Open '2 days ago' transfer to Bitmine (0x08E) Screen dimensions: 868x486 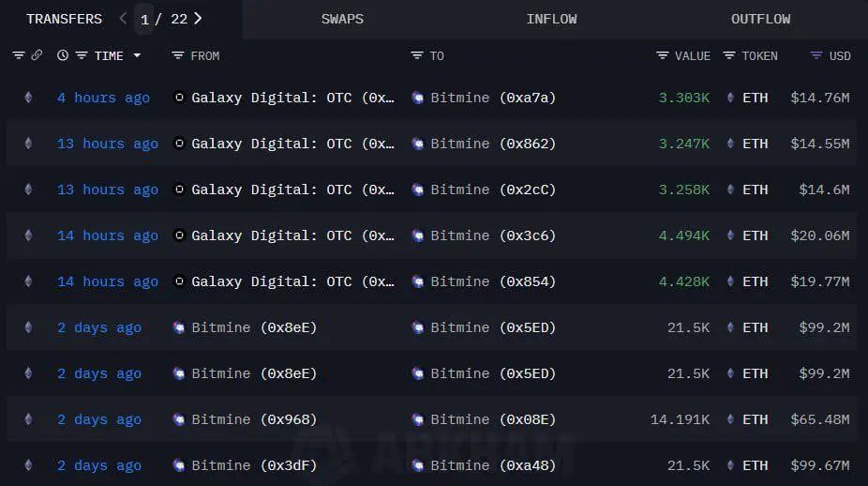[x=99, y=420]
